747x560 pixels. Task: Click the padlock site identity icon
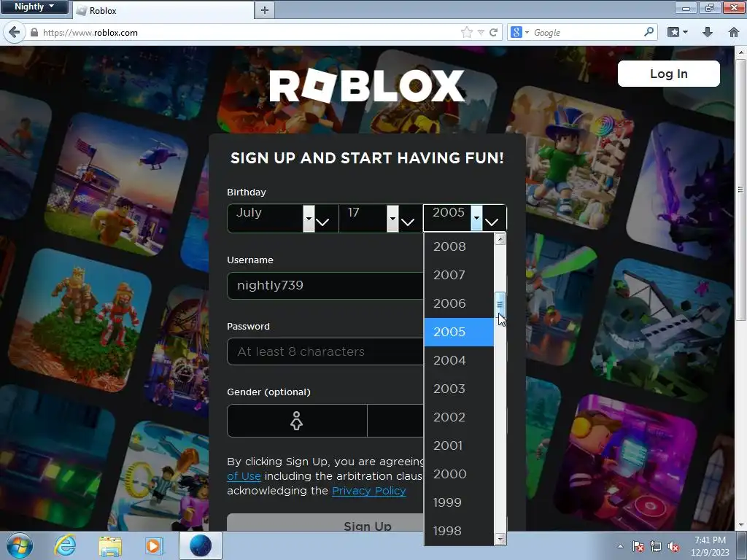34,32
